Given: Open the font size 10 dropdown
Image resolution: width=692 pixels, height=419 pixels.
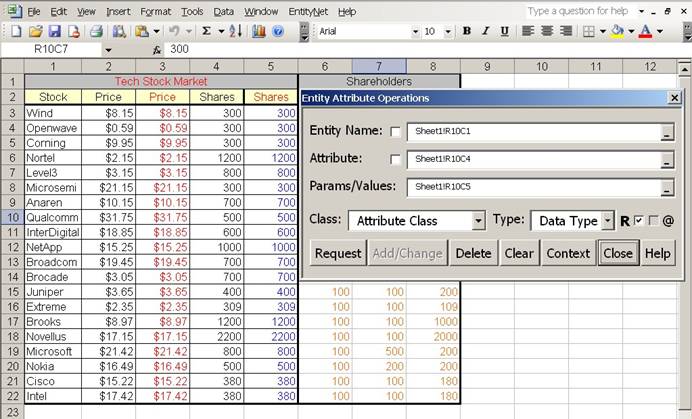Looking at the screenshot, I should (448, 32).
